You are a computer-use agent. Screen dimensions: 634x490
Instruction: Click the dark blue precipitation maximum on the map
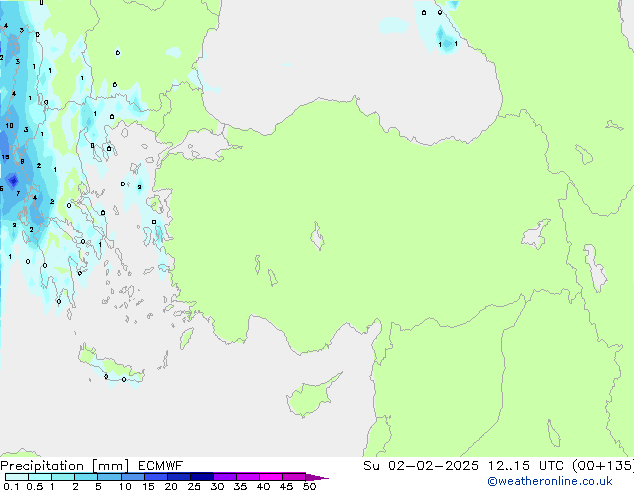point(13,180)
